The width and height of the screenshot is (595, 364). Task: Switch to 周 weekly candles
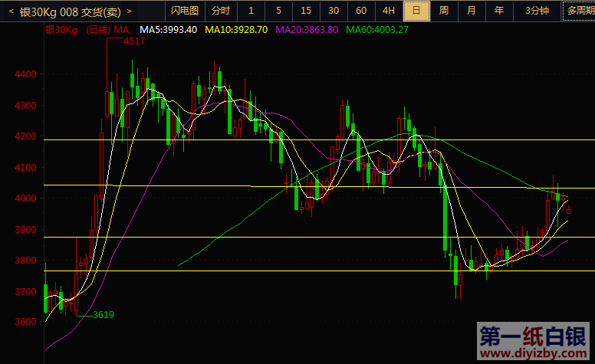[444, 11]
